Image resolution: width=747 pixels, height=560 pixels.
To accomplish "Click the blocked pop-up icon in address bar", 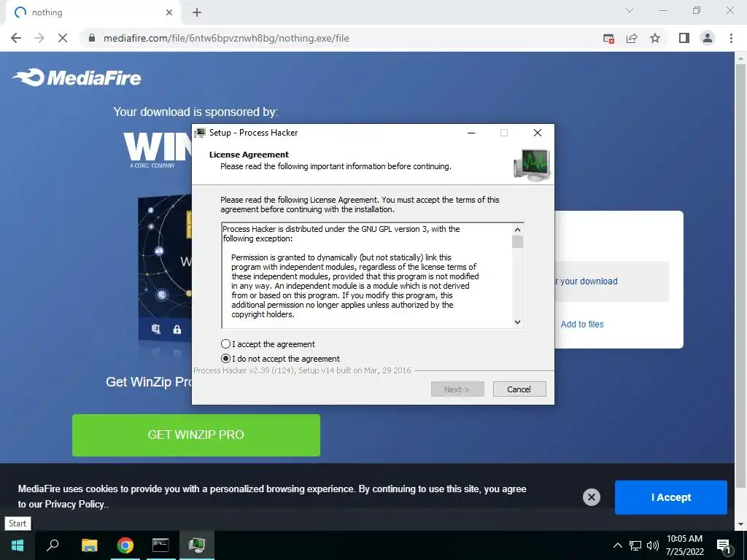I will click(608, 38).
